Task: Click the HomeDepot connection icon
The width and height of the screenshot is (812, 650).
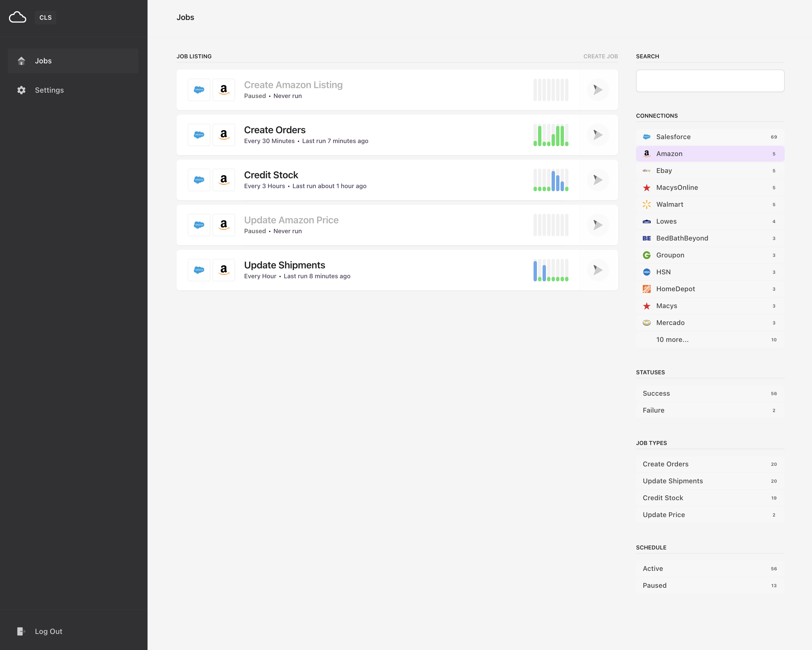Action: pos(646,289)
